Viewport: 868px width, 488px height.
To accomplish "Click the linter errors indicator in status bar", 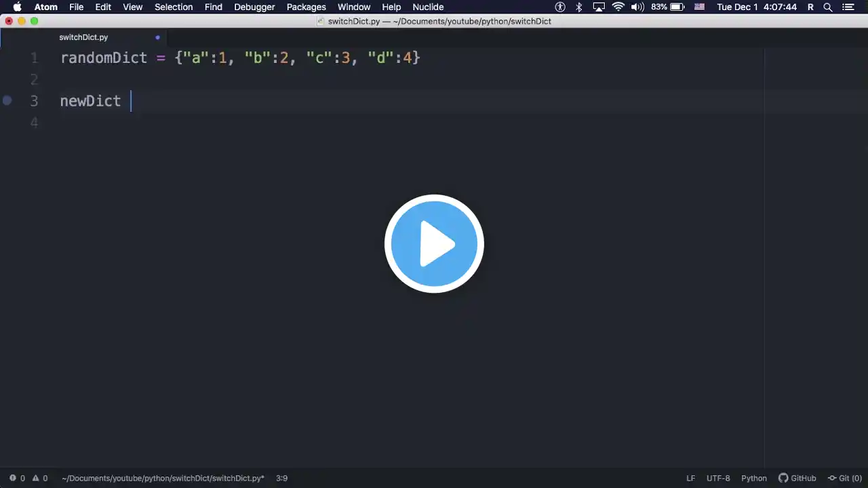I will click(x=17, y=478).
